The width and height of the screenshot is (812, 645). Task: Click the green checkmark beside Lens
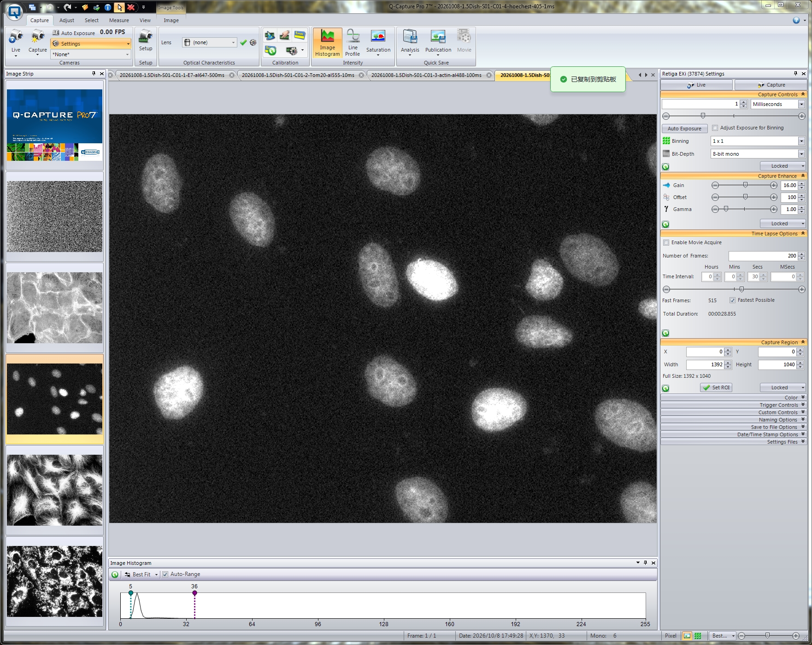click(243, 42)
